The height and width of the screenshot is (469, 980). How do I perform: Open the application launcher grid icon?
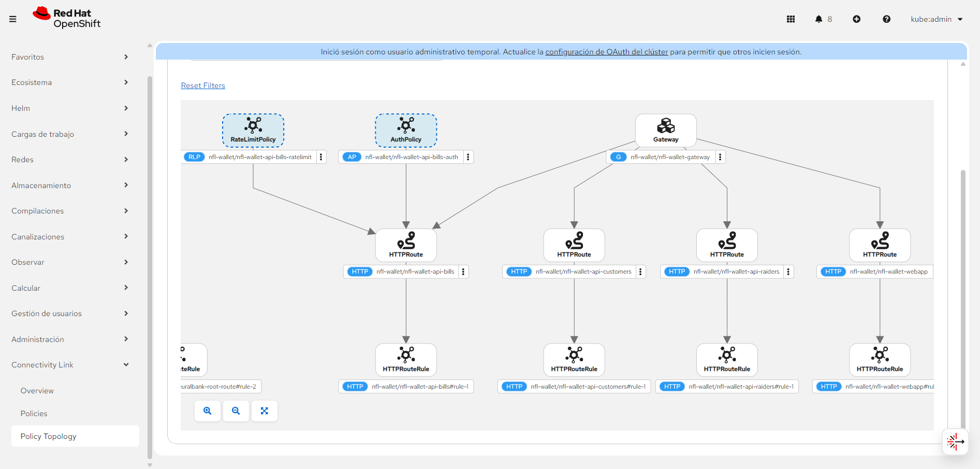[791, 19]
